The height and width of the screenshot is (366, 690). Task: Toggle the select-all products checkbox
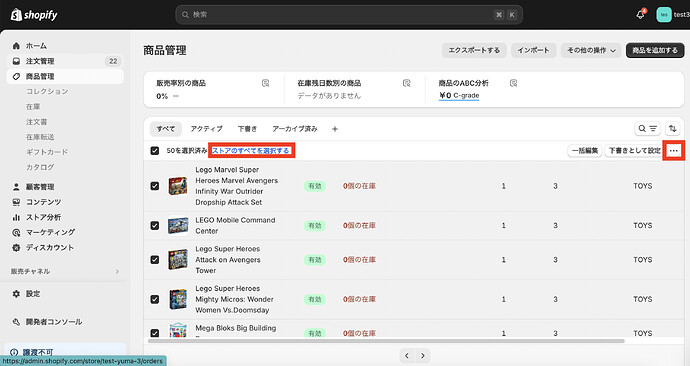(154, 150)
